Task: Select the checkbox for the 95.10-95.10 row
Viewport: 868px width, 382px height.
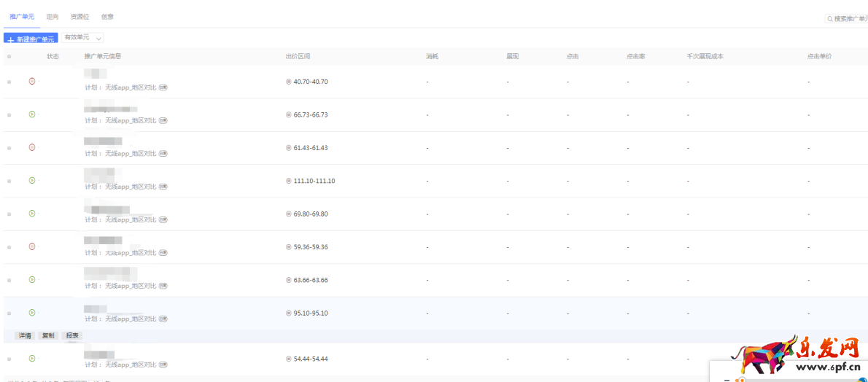Action: click(x=9, y=313)
